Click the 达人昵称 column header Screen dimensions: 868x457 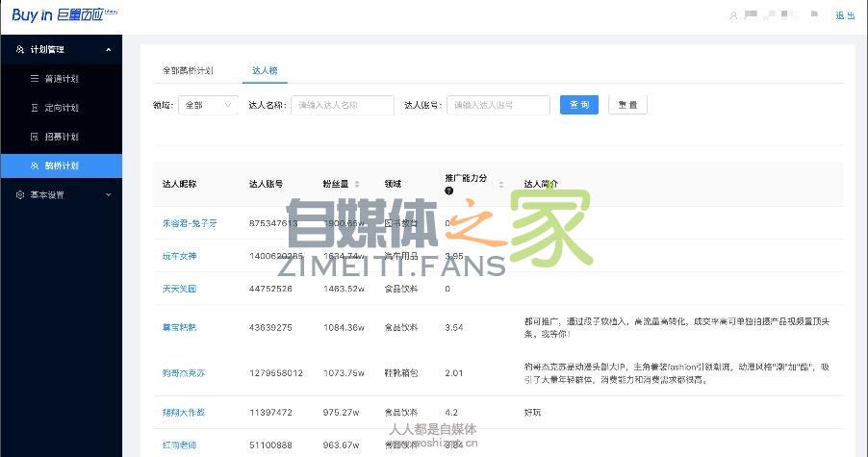click(179, 184)
